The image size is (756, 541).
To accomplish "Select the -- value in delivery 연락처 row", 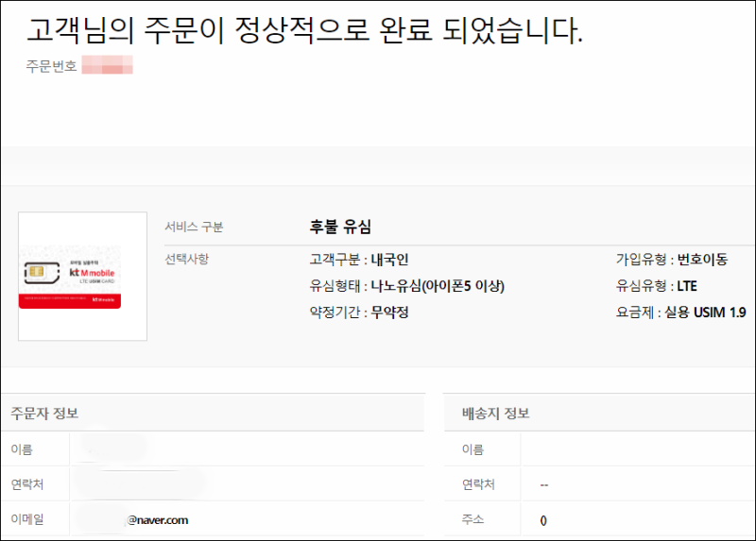I will 544,485.
